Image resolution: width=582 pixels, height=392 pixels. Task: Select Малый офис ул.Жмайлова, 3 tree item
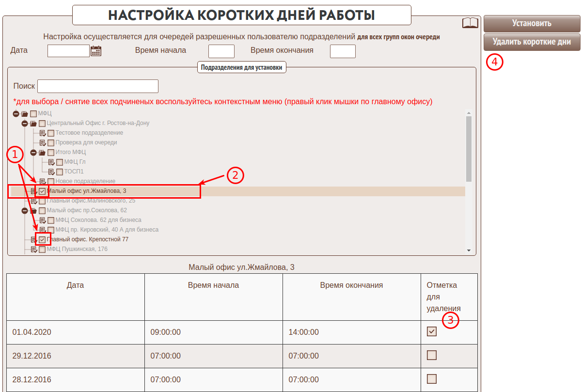coord(86,191)
